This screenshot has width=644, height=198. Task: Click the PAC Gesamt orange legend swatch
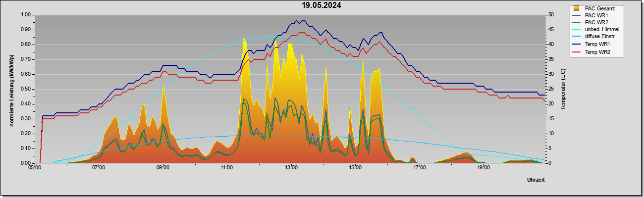click(x=577, y=8)
